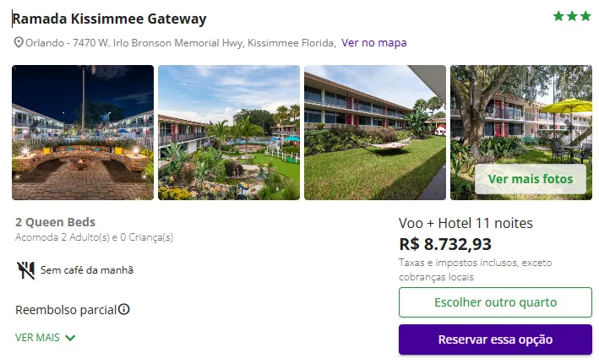
Task: Expand details with the VER MAIS chevron
Action: (x=70, y=338)
